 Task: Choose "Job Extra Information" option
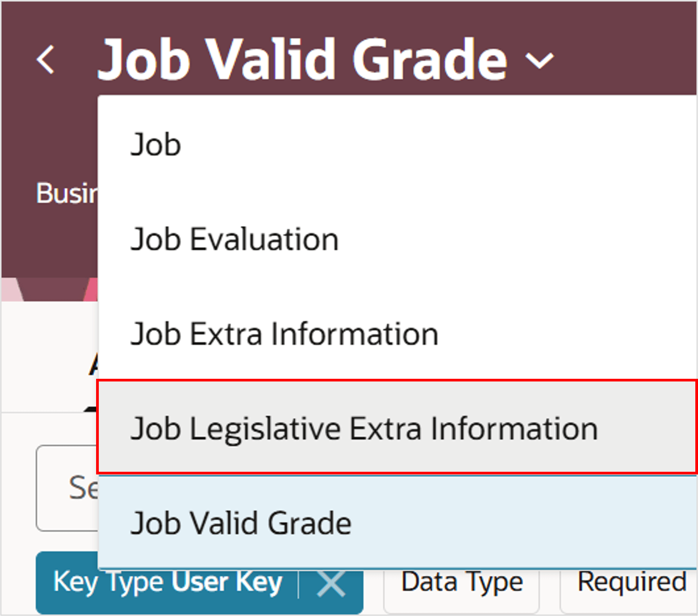click(284, 333)
